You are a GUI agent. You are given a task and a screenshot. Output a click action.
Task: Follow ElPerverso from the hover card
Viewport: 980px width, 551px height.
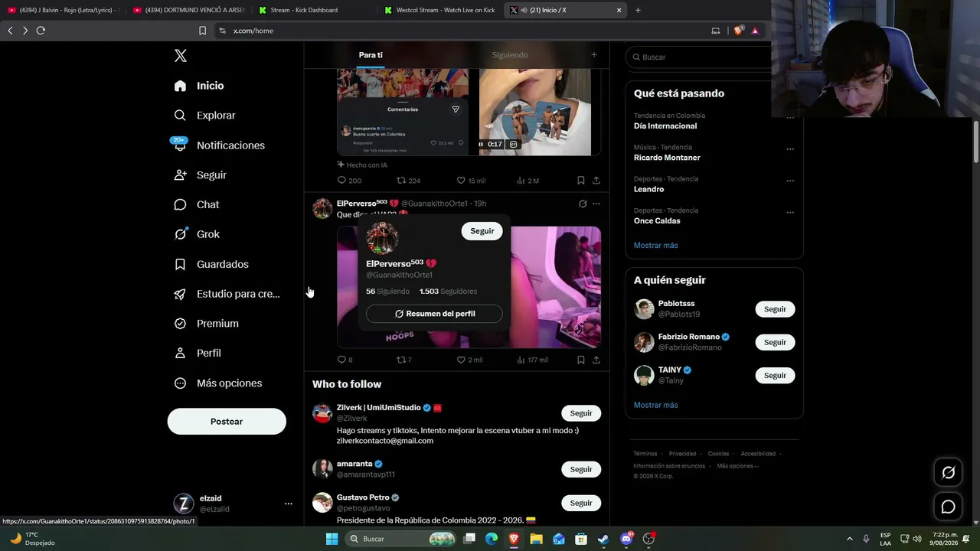tap(482, 231)
